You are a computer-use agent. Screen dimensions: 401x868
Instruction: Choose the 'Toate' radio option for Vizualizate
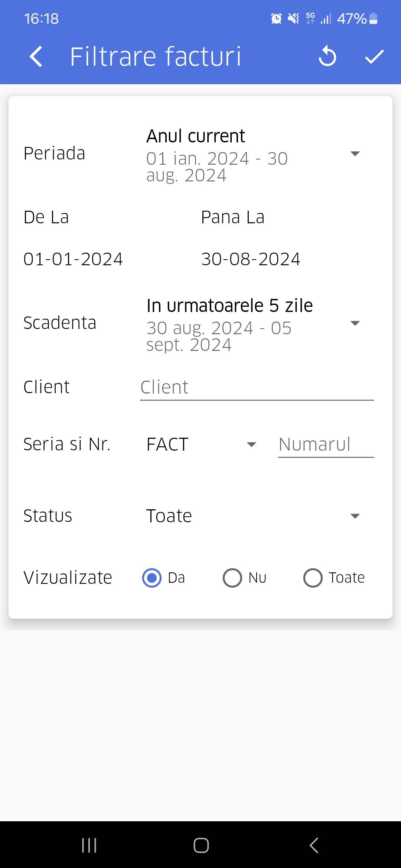click(x=313, y=578)
